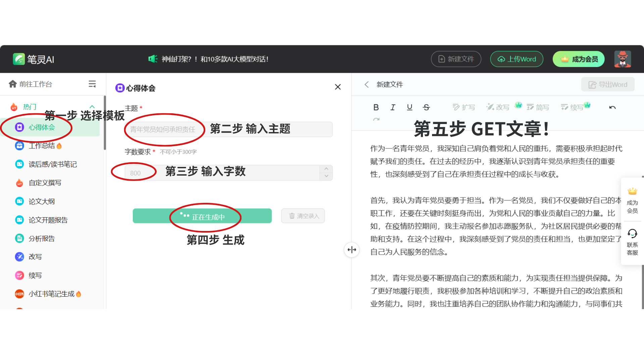Click the 神仙打架 banner announcement text

tap(215, 59)
